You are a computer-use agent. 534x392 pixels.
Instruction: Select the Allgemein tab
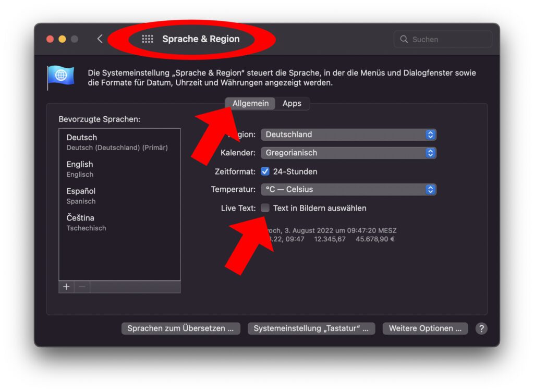click(x=250, y=103)
